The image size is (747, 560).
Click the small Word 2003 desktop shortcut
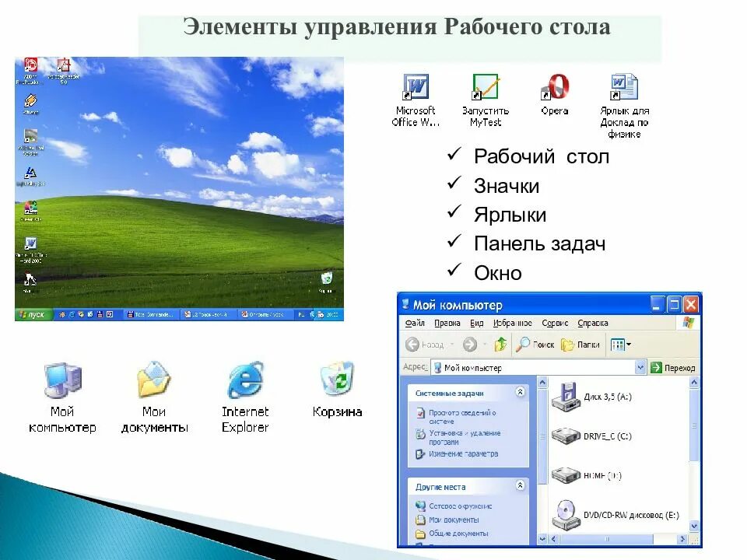pyautogui.click(x=30, y=243)
